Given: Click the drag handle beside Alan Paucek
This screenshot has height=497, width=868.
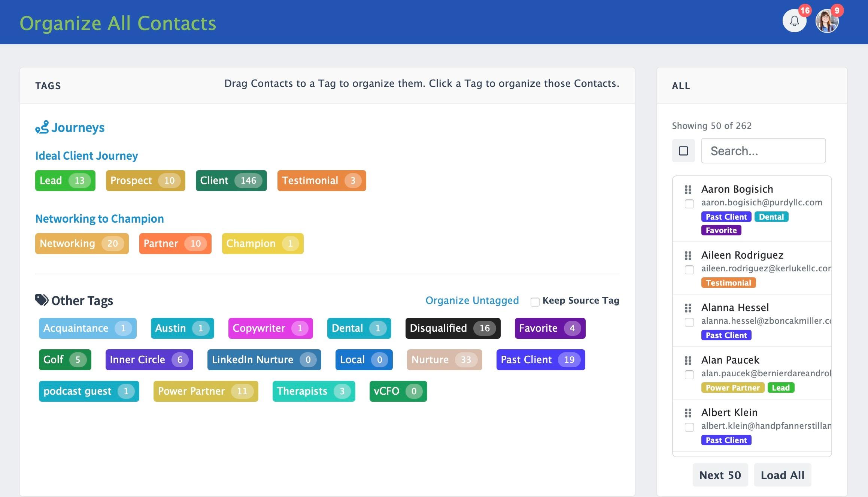Looking at the screenshot, I should point(688,361).
